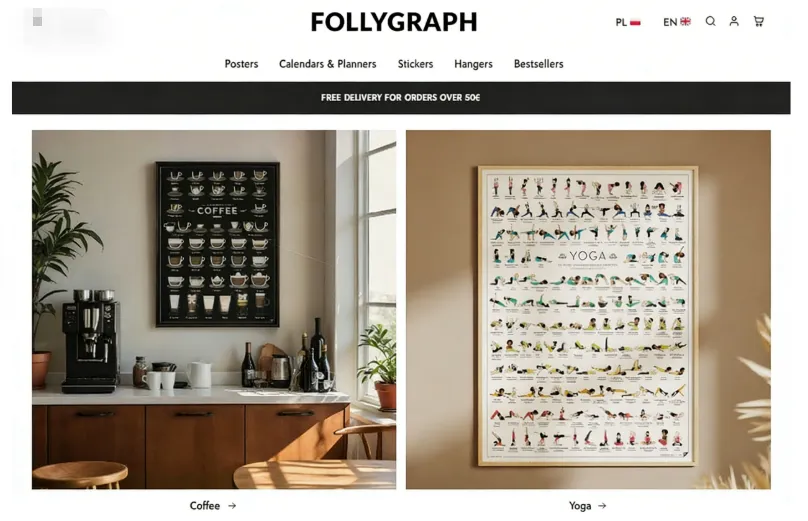Click the Polish flag icon
The height and width of the screenshot is (521, 808).
tap(635, 22)
